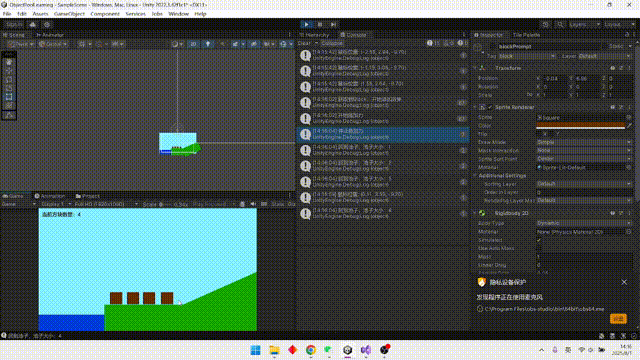640x360 pixels.
Task: Open the undo history icon in the top toolbar
Action: tap(546, 25)
